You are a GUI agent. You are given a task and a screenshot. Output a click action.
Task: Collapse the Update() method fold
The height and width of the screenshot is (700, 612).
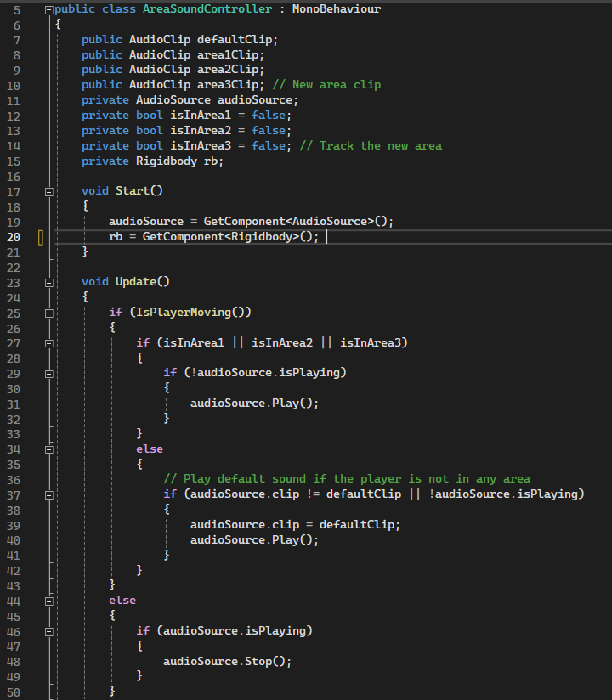coord(49,283)
